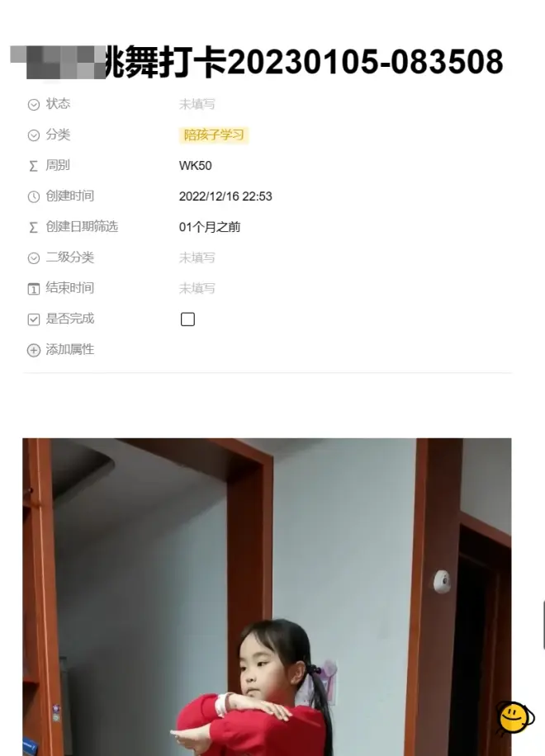Open the 结束时间 未填写 date picker
The image size is (545, 756).
click(197, 288)
